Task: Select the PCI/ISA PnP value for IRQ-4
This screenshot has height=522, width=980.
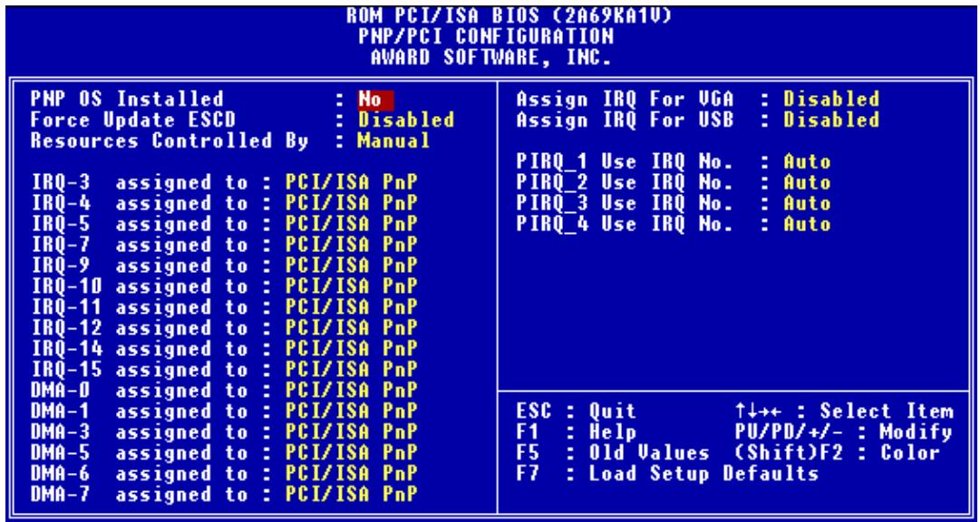Action: coord(351,204)
